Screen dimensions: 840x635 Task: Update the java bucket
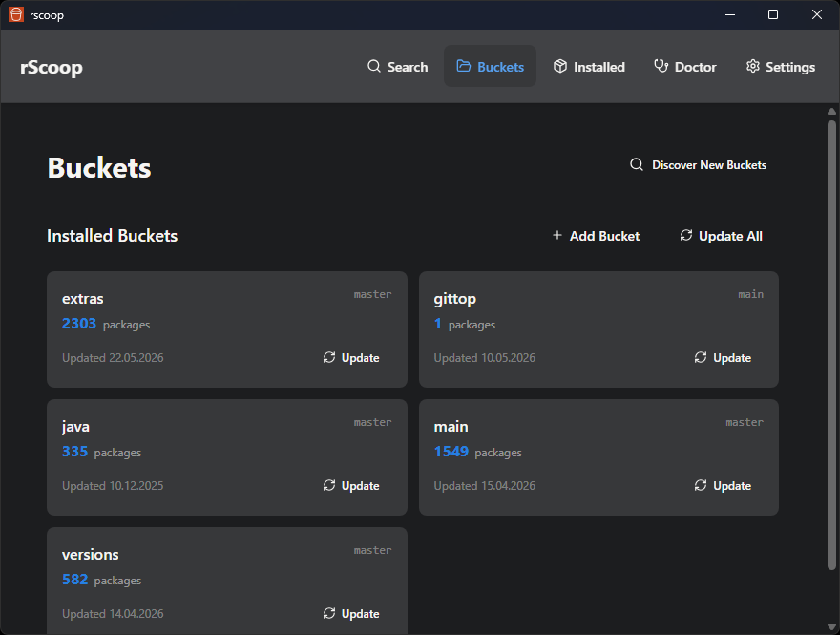click(x=351, y=486)
